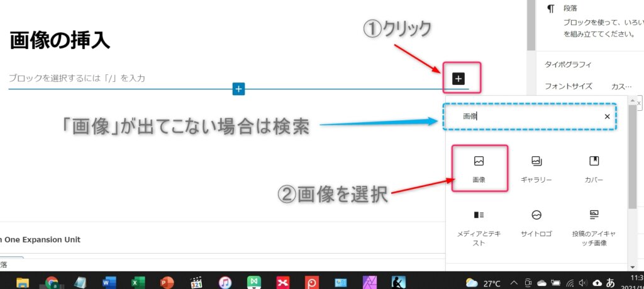Click the 27°C weather widget
Viewport: 644px width, 289px height.
pyautogui.click(x=484, y=283)
